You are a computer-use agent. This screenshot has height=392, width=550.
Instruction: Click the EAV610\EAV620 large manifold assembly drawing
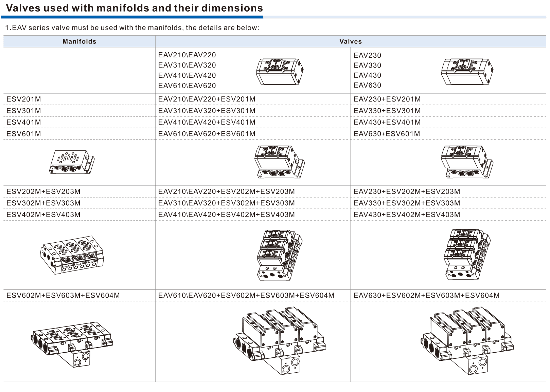click(x=279, y=341)
